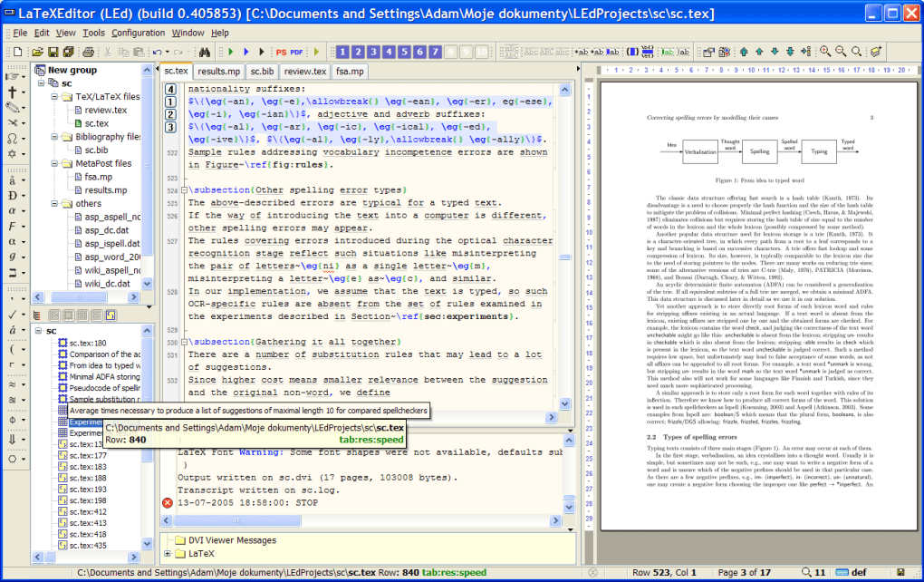Toggle bookmark button number 2
Image resolution: width=924 pixels, height=582 pixels.
tap(358, 52)
